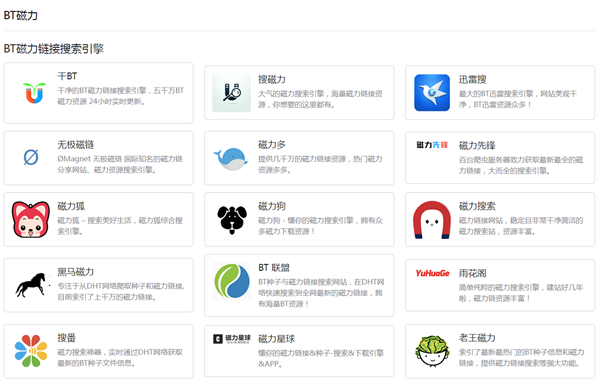Click the BT磁力 page heading
The image size is (600, 382).
pyautogui.click(x=21, y=15)
